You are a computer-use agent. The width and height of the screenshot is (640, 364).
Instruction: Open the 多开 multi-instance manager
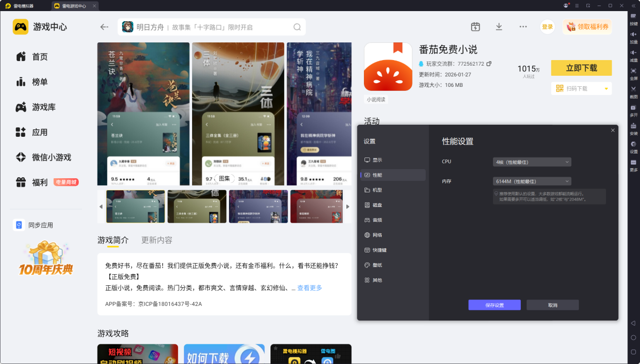[633, 110]
